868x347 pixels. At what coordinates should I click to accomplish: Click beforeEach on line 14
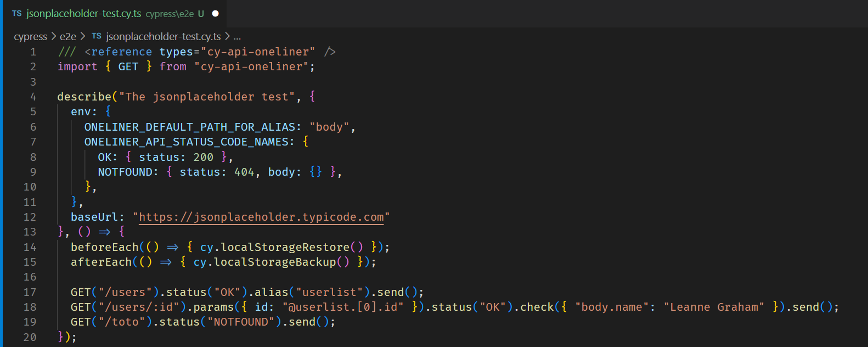(105, 247)
